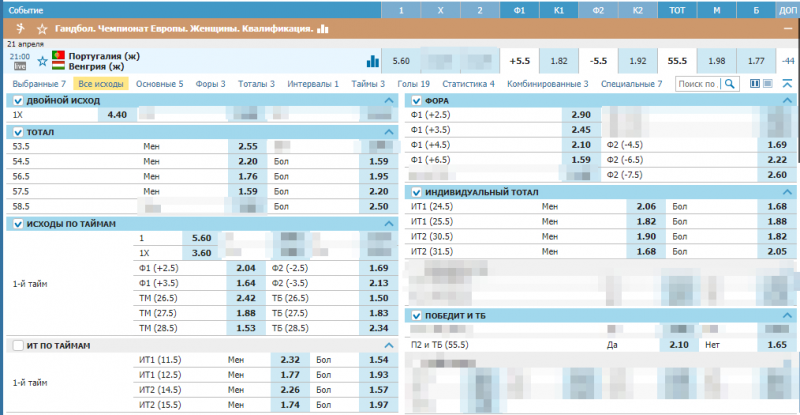Click the magnifier search icon in market filter
The image size is (800, 415).
click(729, 85)
